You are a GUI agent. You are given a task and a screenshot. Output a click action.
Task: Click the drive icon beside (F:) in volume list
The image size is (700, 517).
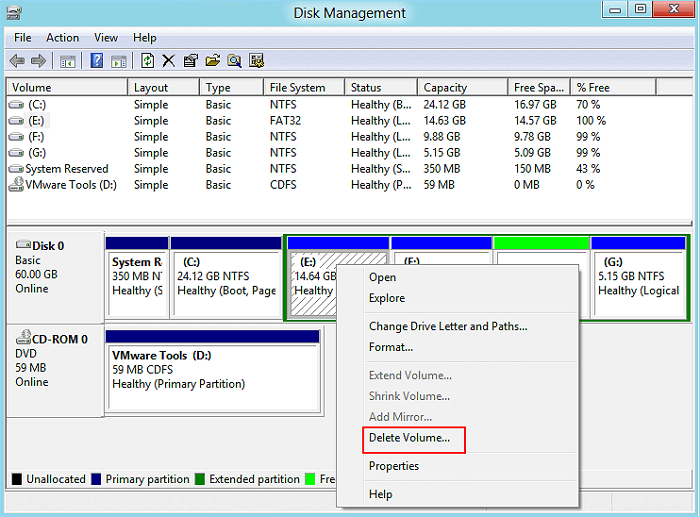pyautogui.click(x=16, y=137)
